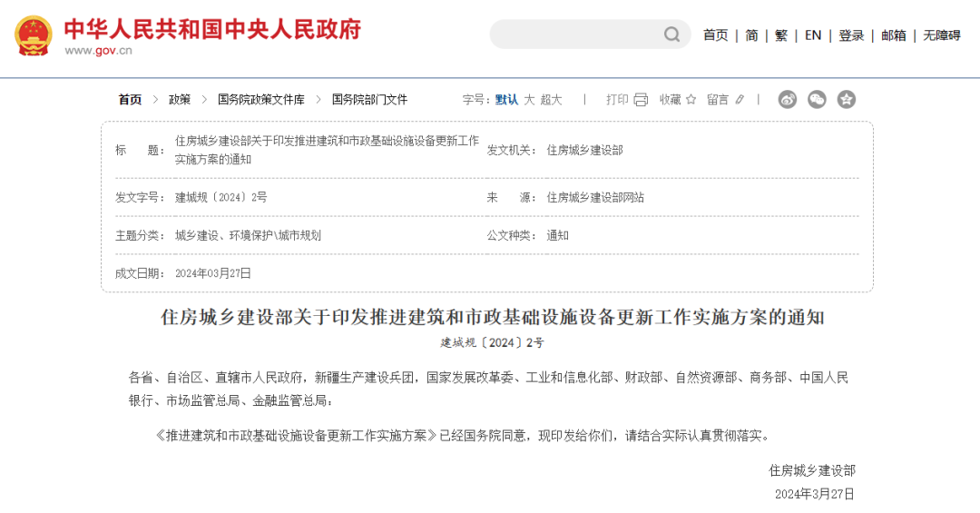The height and width of the screenshot is (513, 980).
Task: Select document number 建城规〔2024〕2号 in table
Action: coord(220,198)
